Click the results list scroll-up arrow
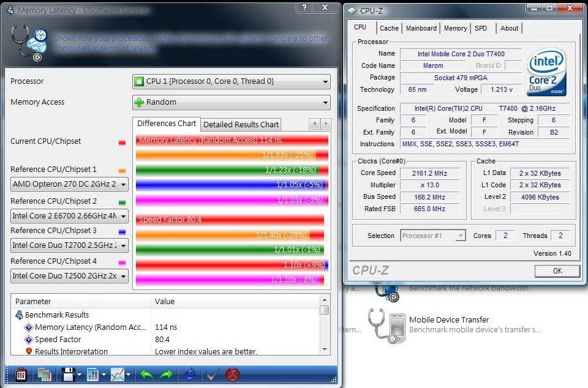The width and height of the screenshot is (588, 388). tap(325, 300)
